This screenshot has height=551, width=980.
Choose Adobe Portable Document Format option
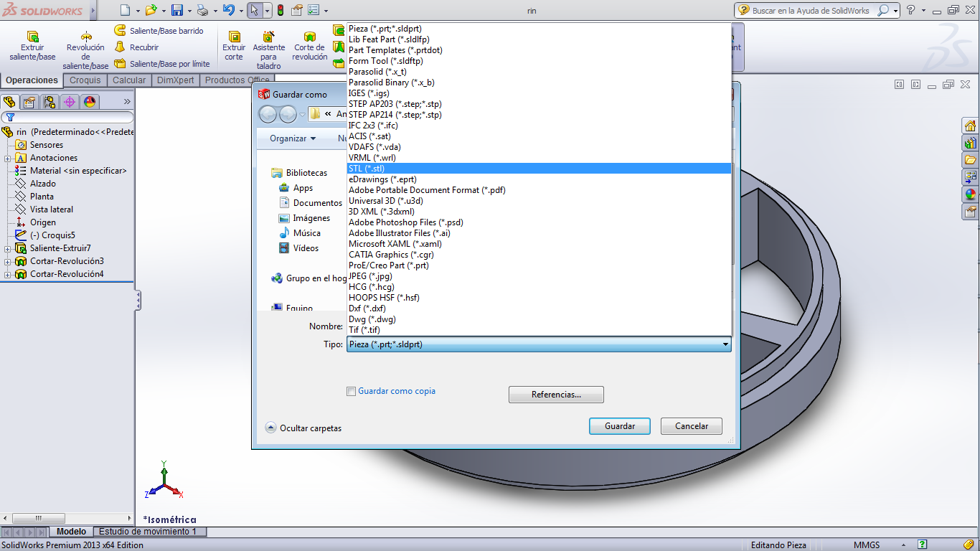point(539,190)
